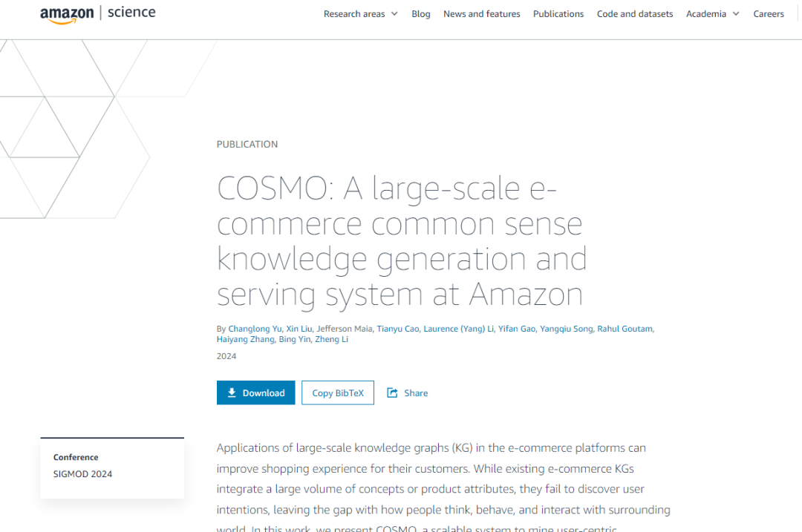Go to News and features
This screenshot has height=532, width=802.
click(481, 14)
